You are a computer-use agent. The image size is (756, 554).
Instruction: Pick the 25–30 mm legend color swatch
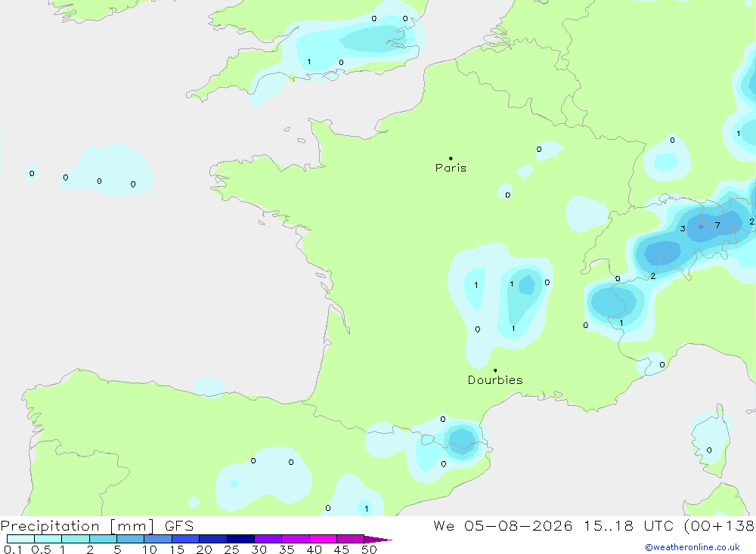click(240, 539)
